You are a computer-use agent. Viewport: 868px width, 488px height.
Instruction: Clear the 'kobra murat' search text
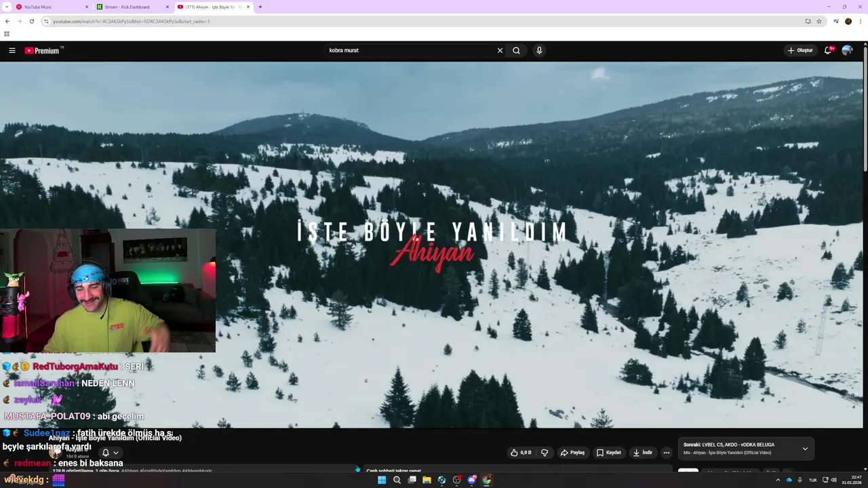[500, 50]
